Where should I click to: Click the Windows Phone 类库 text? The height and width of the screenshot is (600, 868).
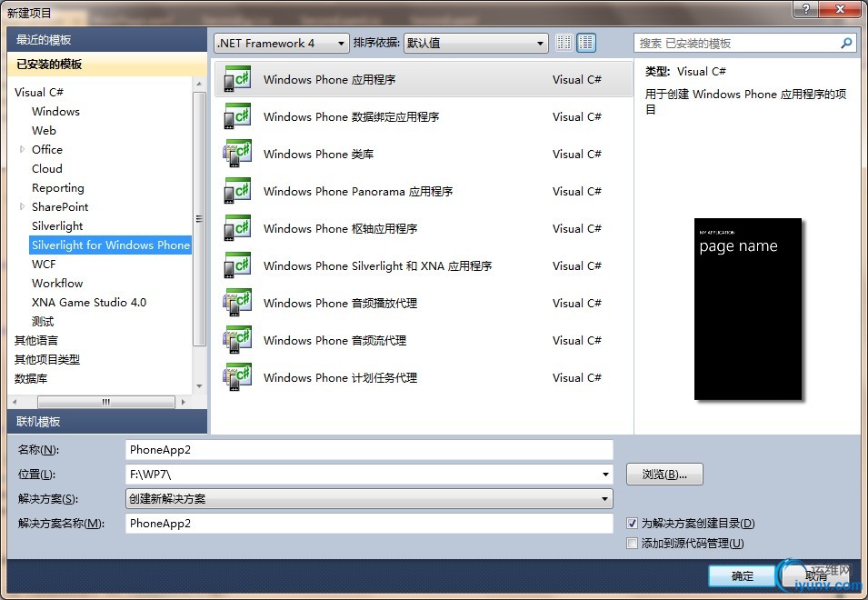tap(319, 154)
